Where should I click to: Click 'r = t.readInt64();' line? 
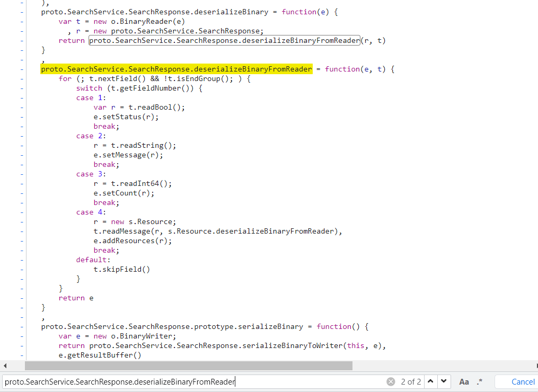tap(133, 183)
